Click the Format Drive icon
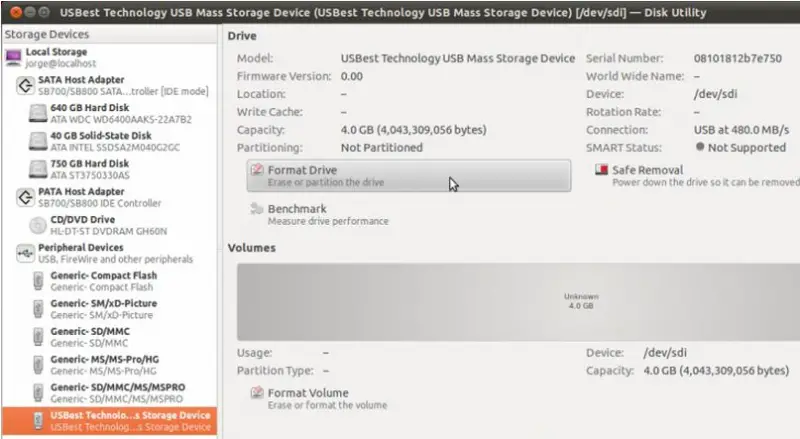Screen dimensions: 800x439 (257, 169)
